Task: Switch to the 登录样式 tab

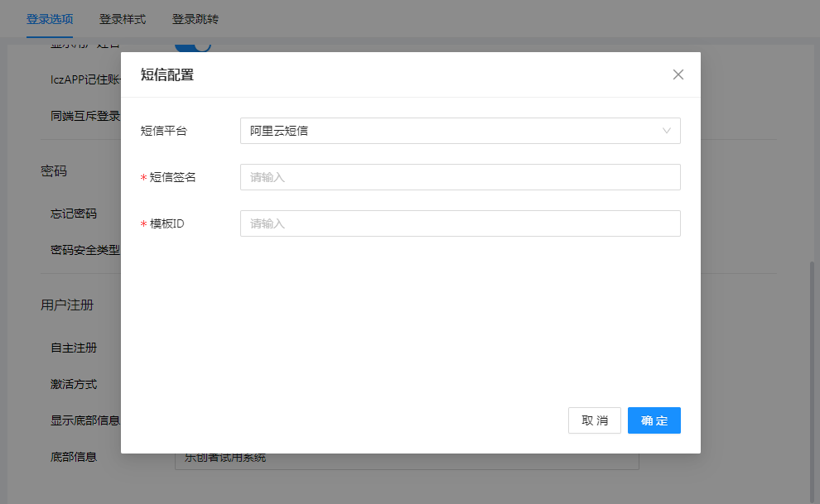Action: tap(123, 19)
